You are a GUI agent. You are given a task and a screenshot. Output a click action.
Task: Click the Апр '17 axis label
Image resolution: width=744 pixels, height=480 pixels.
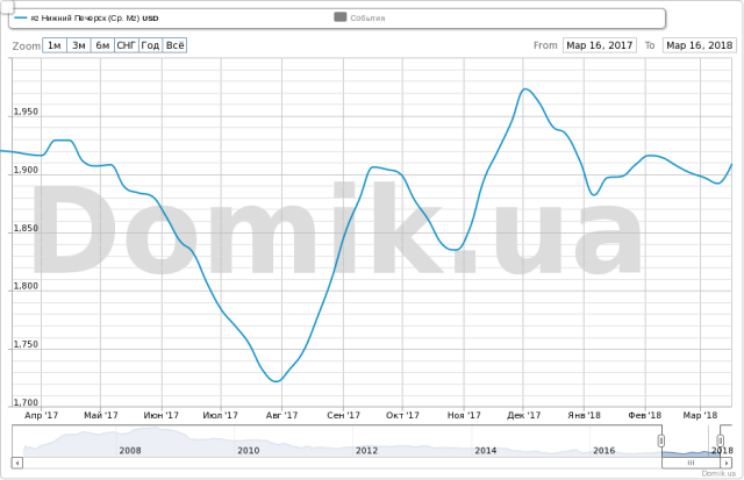click(x=41, y=415)
